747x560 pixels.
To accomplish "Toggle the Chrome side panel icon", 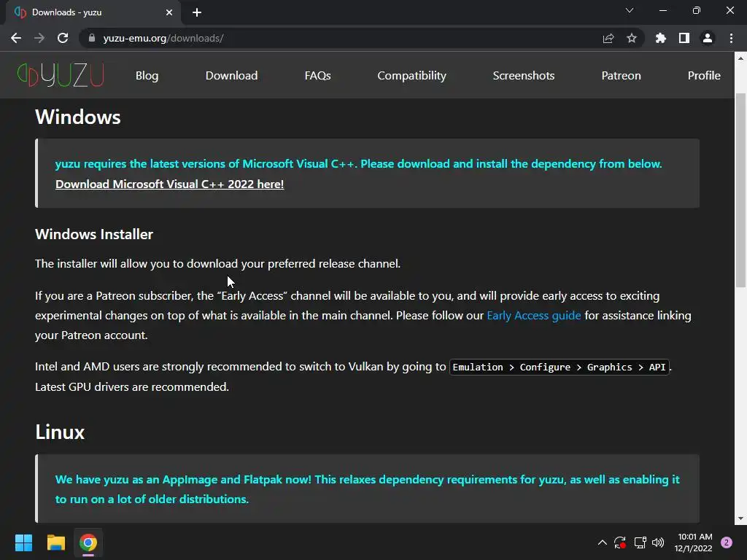I will pyautogui.click(x=684, y=38).
